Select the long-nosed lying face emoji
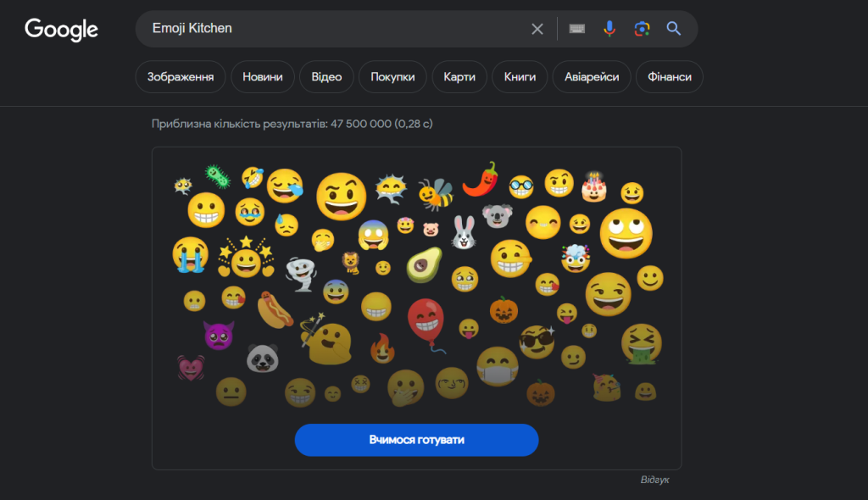The height and width of the screenshot is (500, 868). tap(510, 258)
